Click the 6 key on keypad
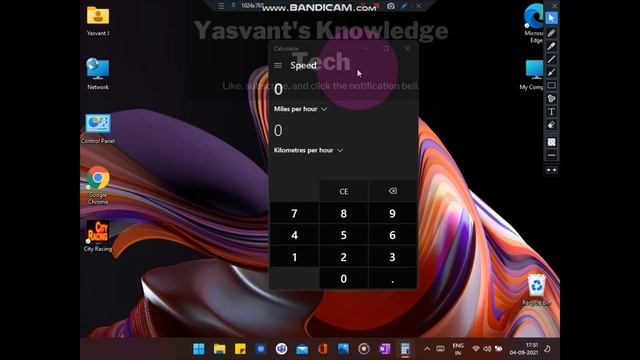 pos(393,235)
